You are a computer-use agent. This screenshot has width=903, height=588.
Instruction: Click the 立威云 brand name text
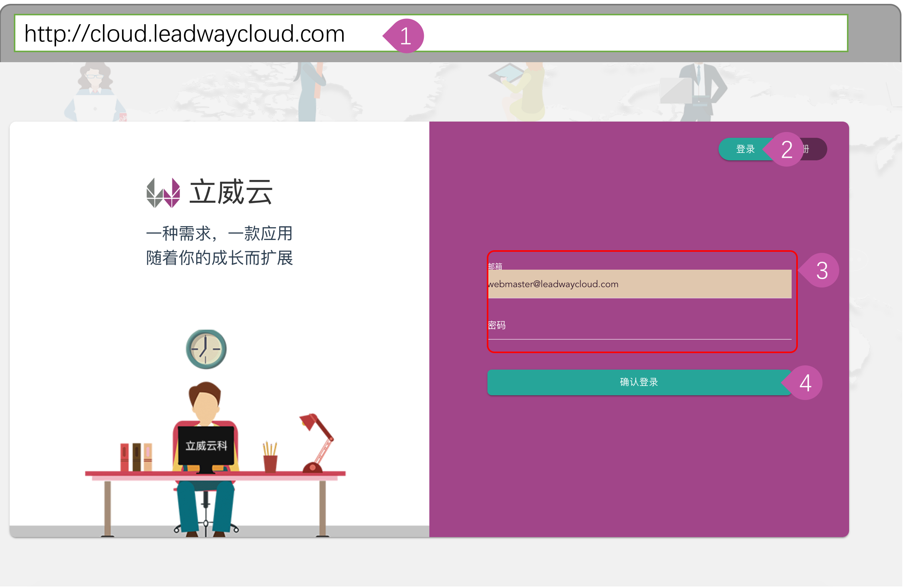(231, 192)
